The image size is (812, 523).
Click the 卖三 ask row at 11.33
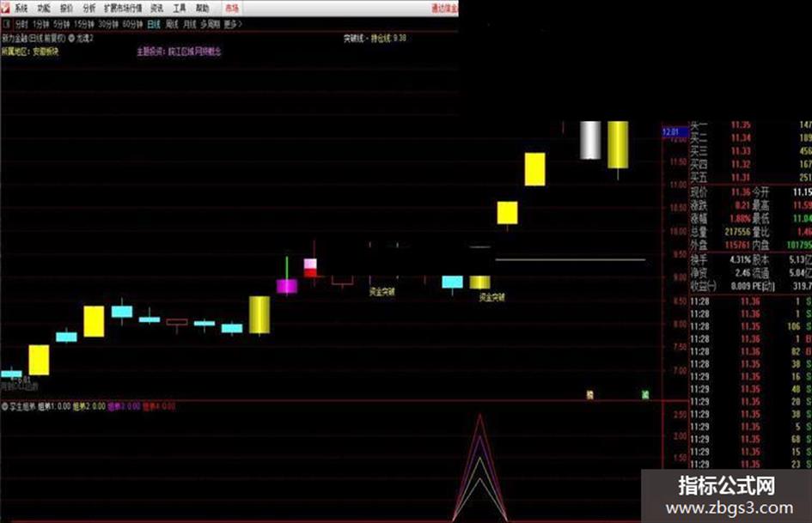[750, 151]
